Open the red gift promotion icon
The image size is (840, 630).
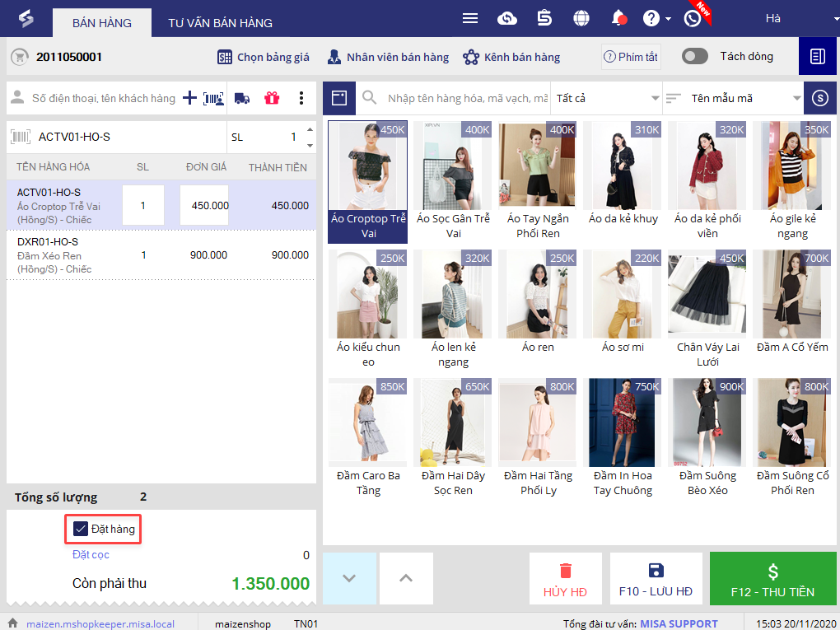click(272, 98)
